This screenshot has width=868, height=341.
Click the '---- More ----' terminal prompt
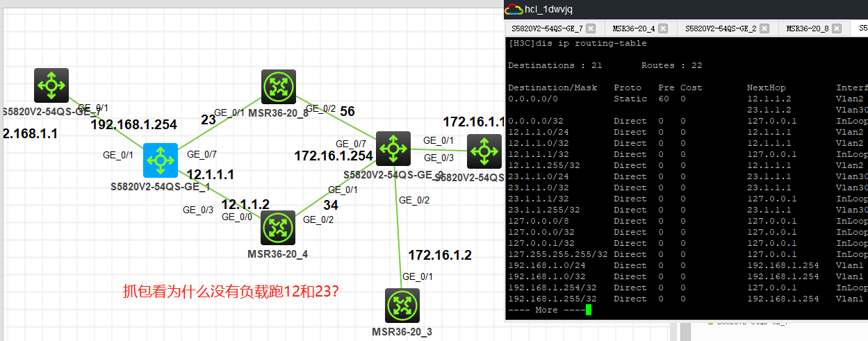tap(547, 310)
